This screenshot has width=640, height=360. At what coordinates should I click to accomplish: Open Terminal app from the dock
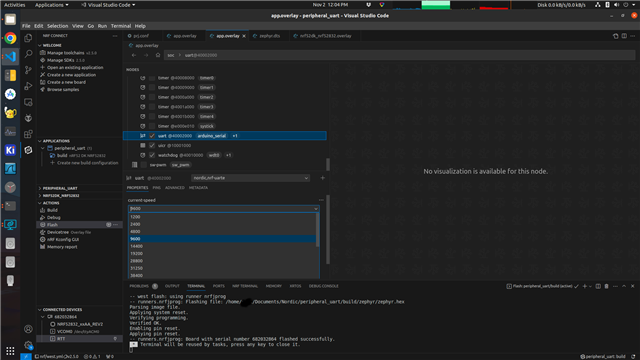click(10, 206)
